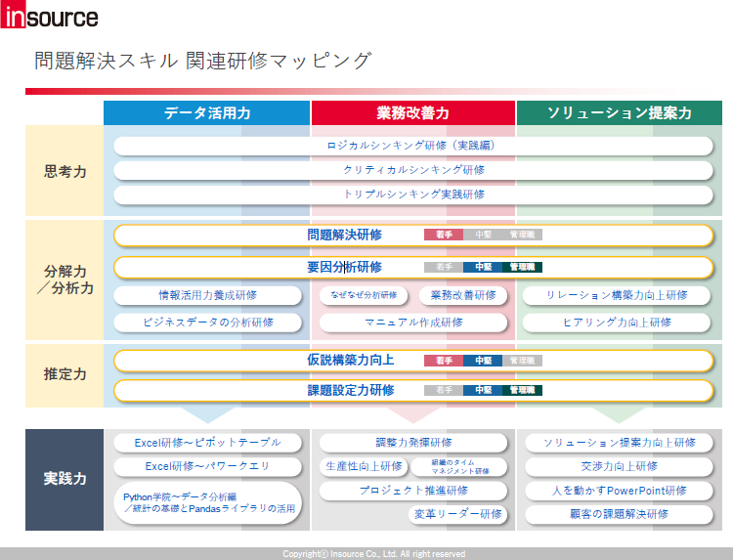Viewport: 733px width, 560px height.
Task: Open クリティカルシンキング研修
Action: pyautogui.click(x=413, y=170)
